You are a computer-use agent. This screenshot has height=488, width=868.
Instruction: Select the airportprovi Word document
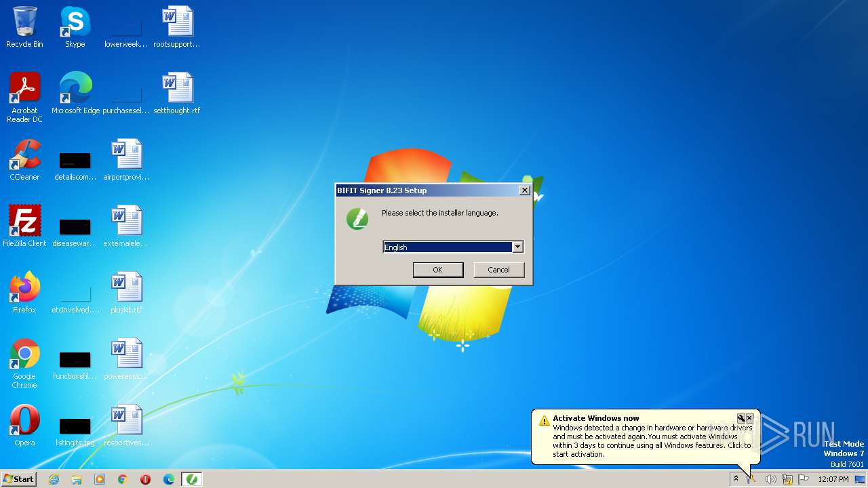[126, 161]
